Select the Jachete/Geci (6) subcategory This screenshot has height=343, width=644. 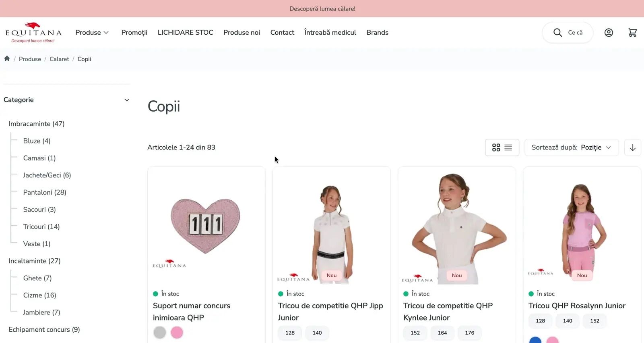(x=47, y=175)
